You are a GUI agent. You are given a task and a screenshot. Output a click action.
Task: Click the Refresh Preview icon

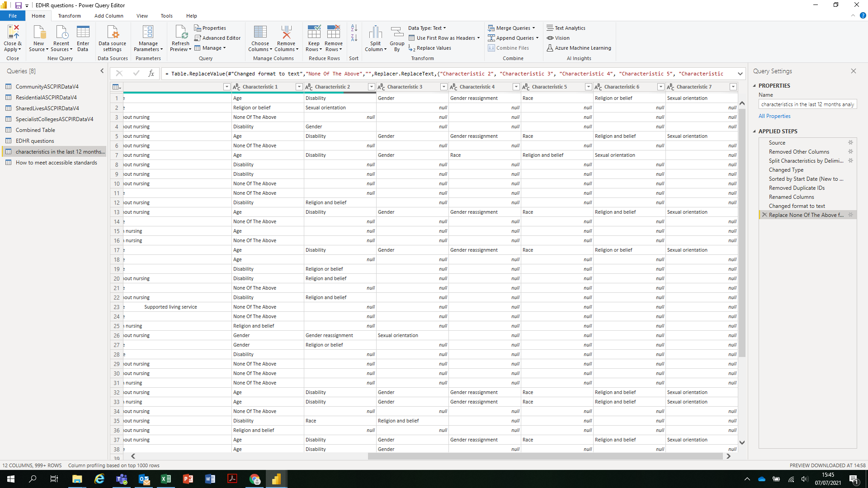coord(180,32)
